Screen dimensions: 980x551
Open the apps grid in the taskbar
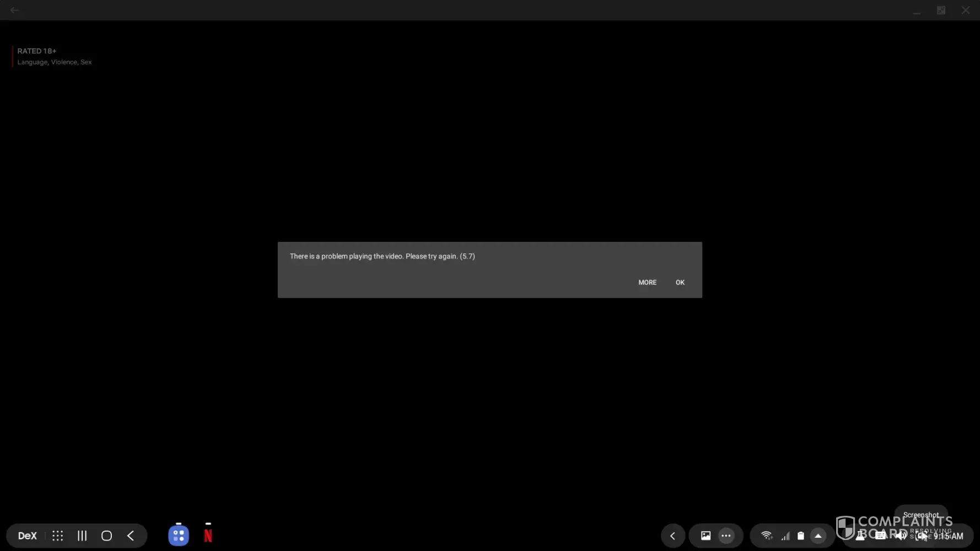click(58, 536)
